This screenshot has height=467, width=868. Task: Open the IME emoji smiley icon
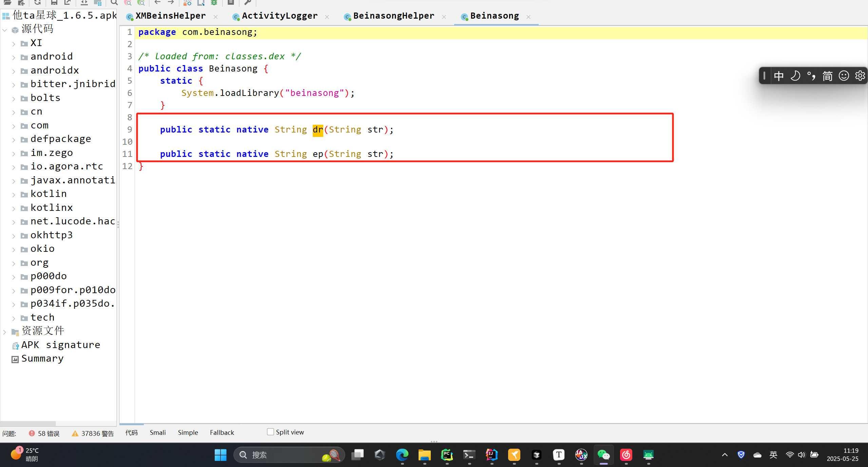(844, 76)
